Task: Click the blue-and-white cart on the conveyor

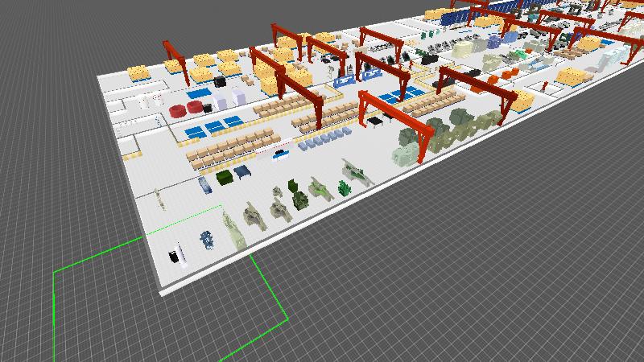Action: click(x=281, y=155)
